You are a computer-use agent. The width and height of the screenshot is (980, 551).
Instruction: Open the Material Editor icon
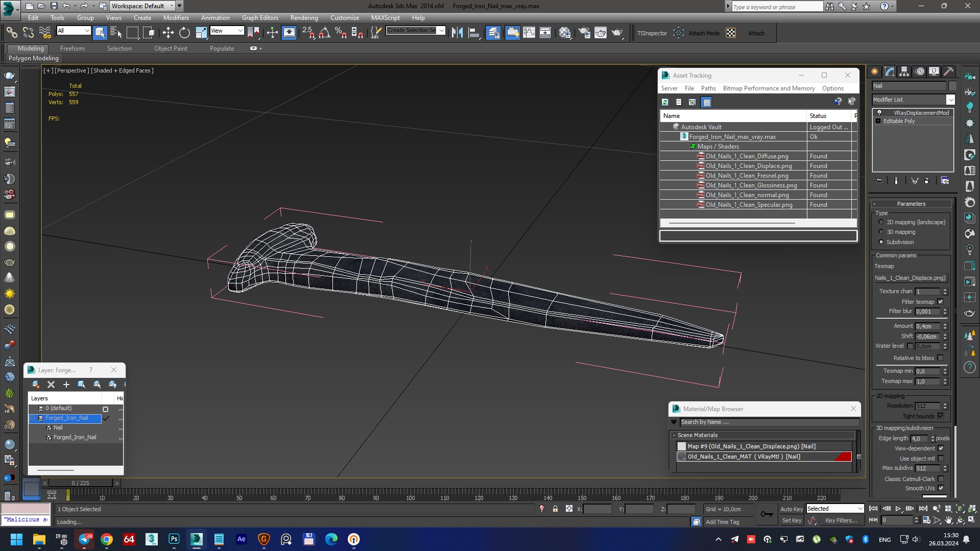[564, 33]
